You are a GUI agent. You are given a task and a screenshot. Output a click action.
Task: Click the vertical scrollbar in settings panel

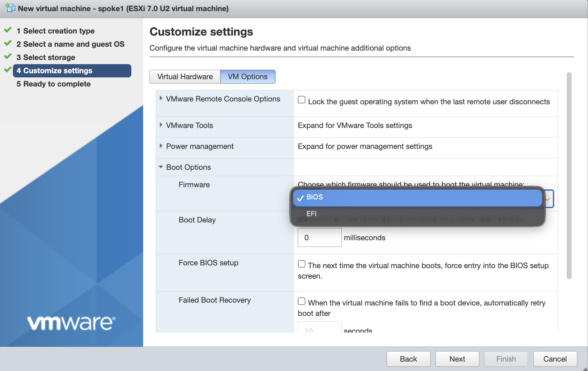(569, 176)
